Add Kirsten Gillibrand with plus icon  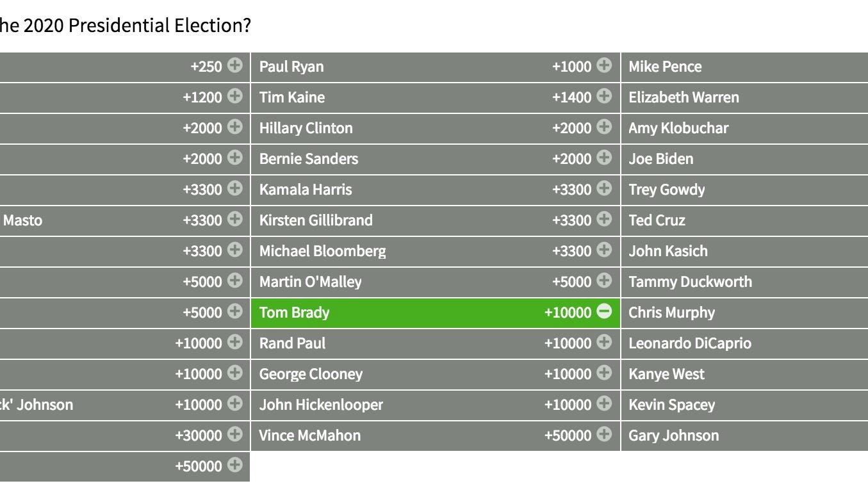tap(604, 219)
